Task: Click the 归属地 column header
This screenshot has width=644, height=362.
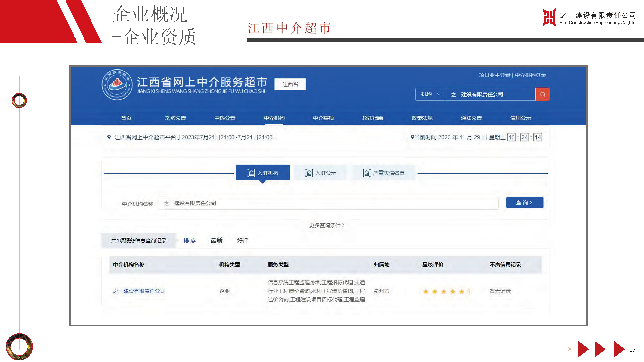Action: [x=382, y=264]
